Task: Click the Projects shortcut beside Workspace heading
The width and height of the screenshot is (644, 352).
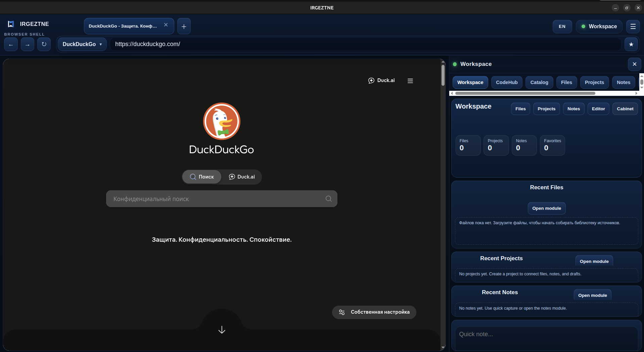Action: pyautogui.click(x=546, y=109)
